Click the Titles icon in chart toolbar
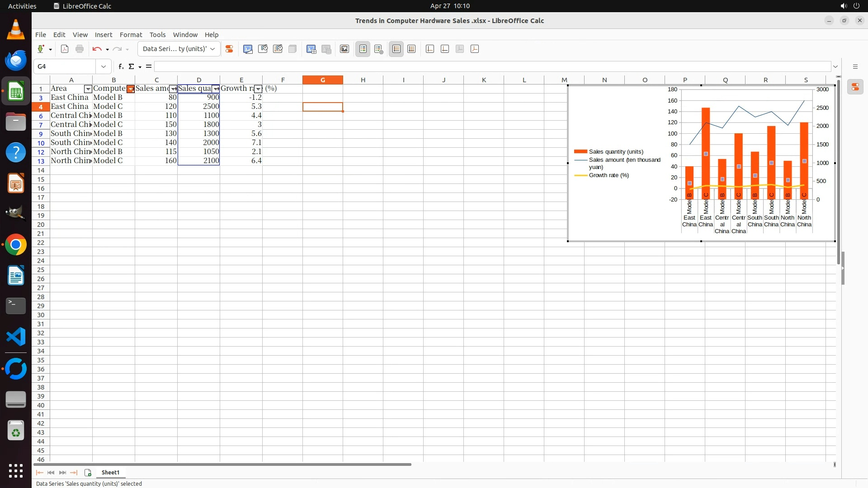This screenshot has height=488, width=868. [x=344, y=49]
